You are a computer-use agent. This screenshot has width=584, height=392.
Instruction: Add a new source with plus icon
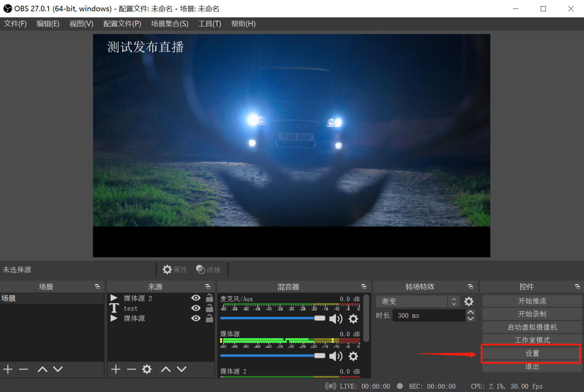[x=116, y=369]
